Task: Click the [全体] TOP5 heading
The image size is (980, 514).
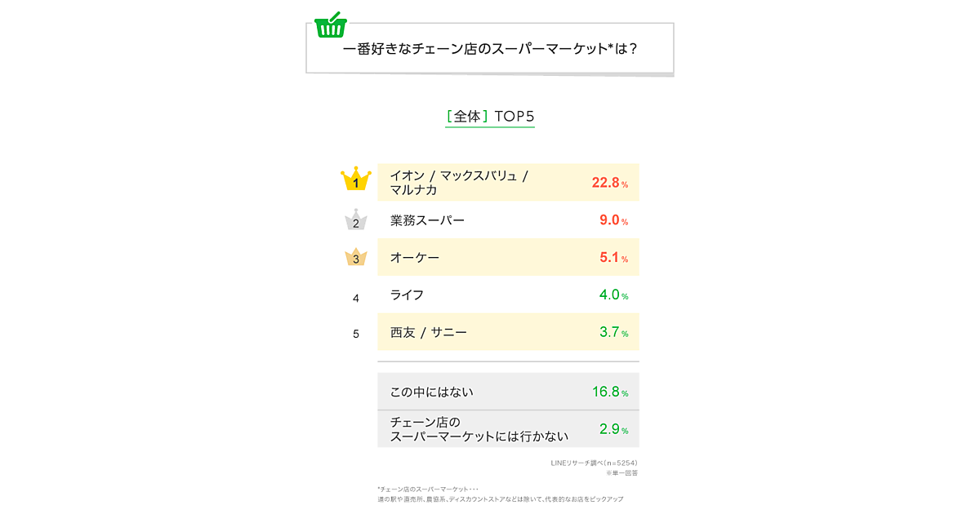Action: (x=490, y=116)
